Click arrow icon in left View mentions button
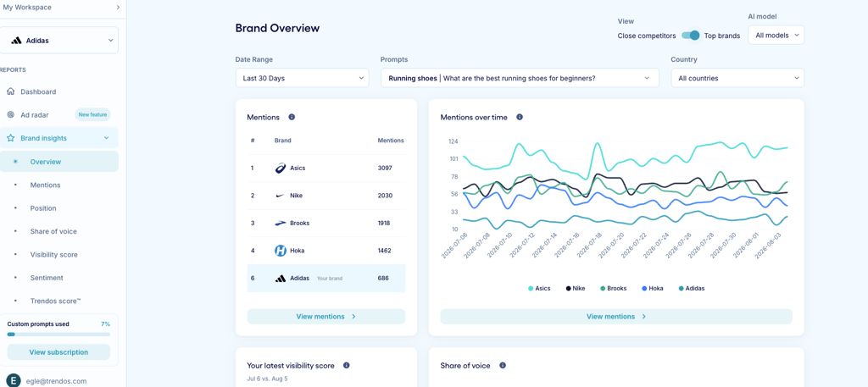868x387 pixels. [353, 317]
